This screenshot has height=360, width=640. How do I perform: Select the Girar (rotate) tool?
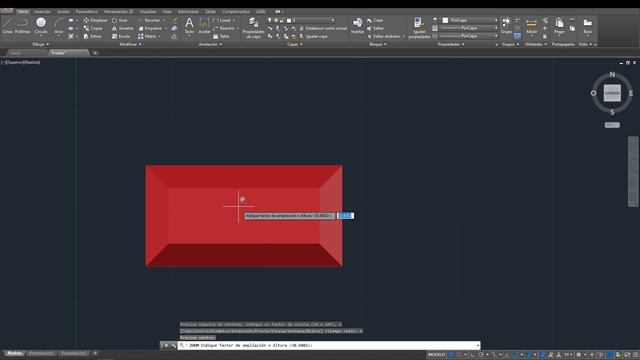pos(120,20)
